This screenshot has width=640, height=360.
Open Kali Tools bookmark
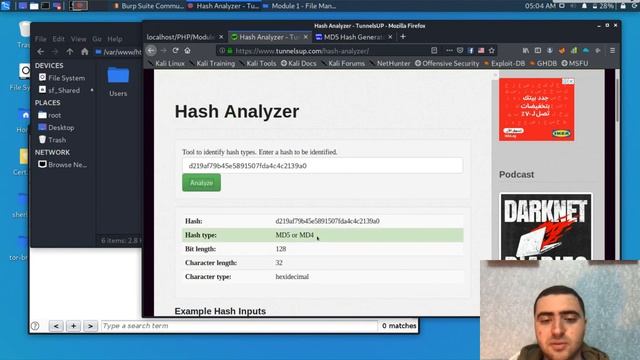258,63
